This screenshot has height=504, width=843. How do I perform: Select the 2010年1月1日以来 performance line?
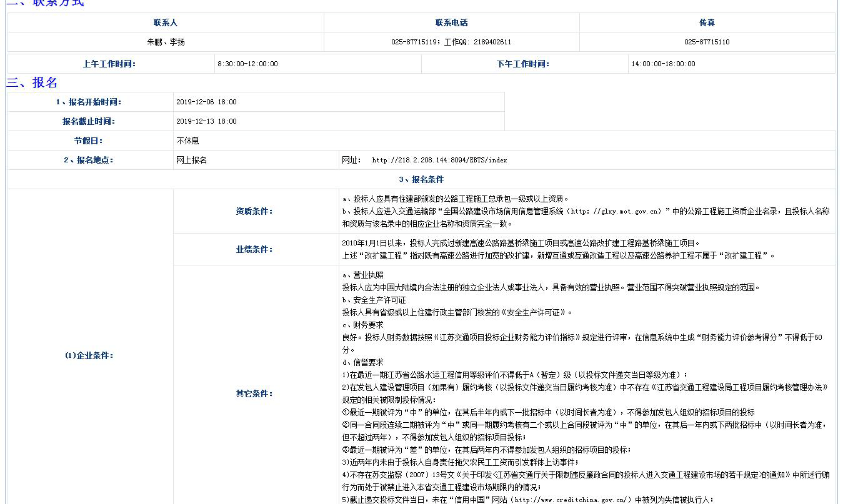pyautogui.click(x=521, y=243)
